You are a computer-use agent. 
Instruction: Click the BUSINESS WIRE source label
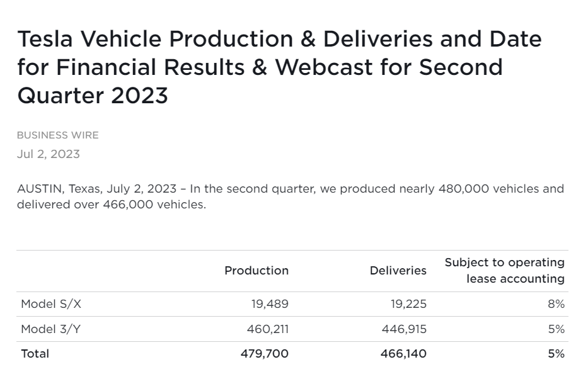tap(57, 135)
